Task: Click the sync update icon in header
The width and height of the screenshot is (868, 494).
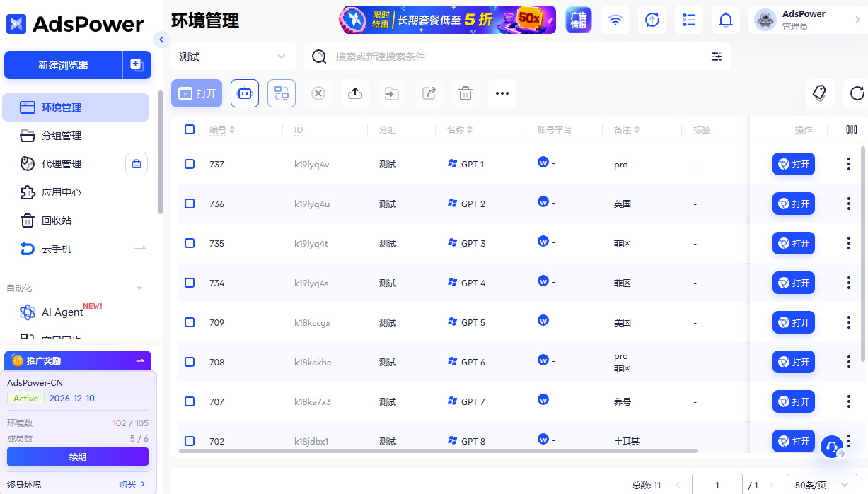Action: [652, 20]
